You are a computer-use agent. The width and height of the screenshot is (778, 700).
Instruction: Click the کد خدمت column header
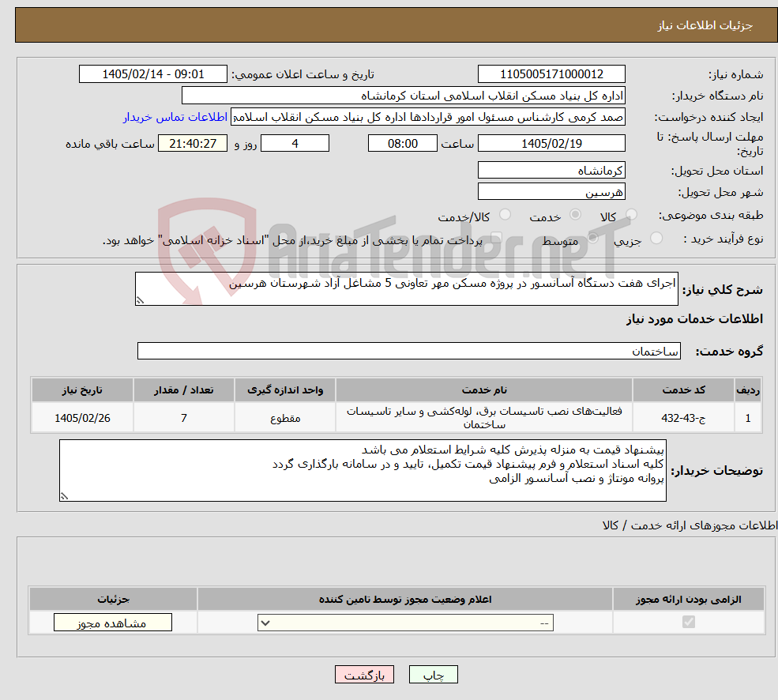[x=683, y=390]
